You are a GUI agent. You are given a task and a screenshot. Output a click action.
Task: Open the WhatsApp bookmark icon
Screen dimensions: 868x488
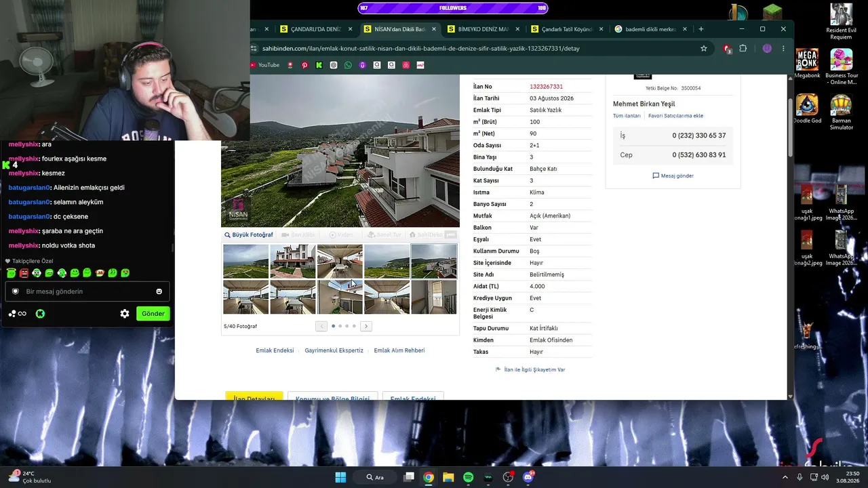348,65
